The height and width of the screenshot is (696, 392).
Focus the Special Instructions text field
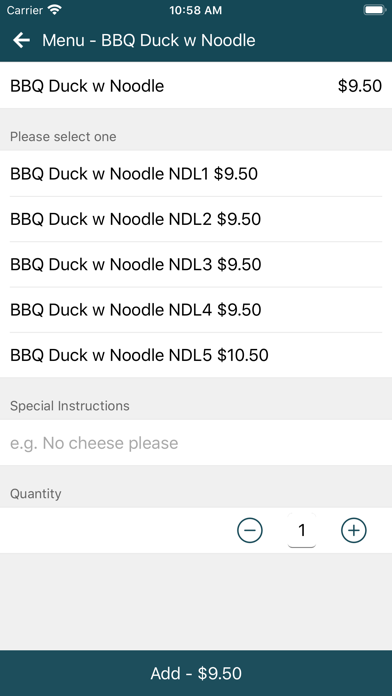point(196,443)
